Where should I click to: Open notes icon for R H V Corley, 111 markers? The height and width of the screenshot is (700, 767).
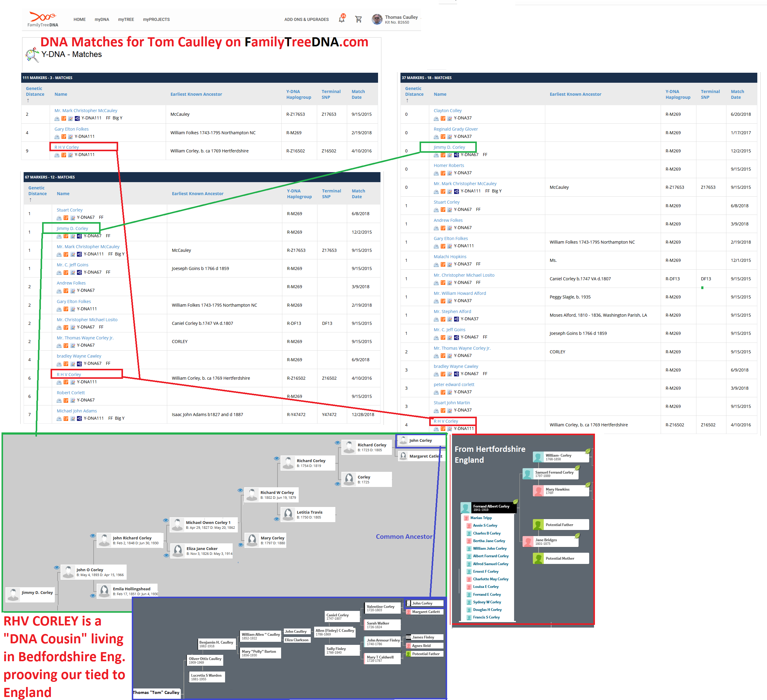70,155
